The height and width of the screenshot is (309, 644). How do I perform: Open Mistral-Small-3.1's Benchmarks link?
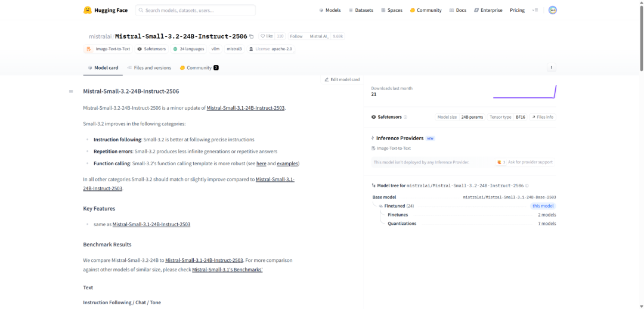[x=228, y=270]
